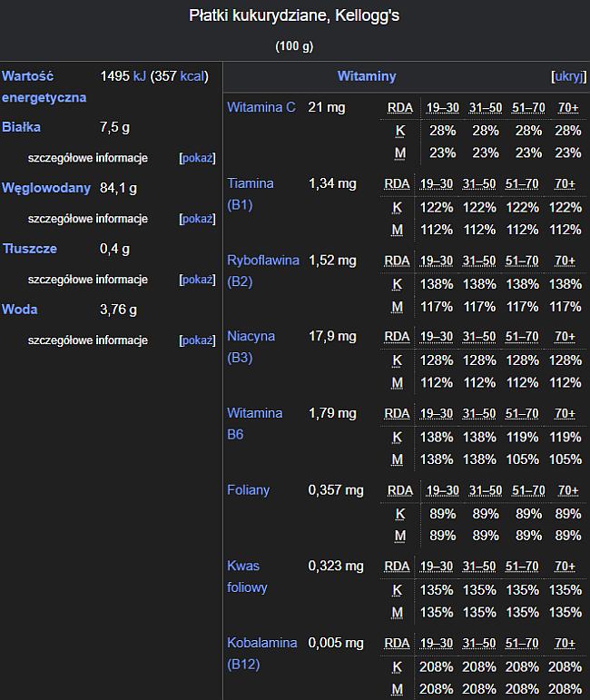This screenshot has width=590, height=700.
Task: Open the Kobalamina (B12) link
Action: (x=262, y=654)
